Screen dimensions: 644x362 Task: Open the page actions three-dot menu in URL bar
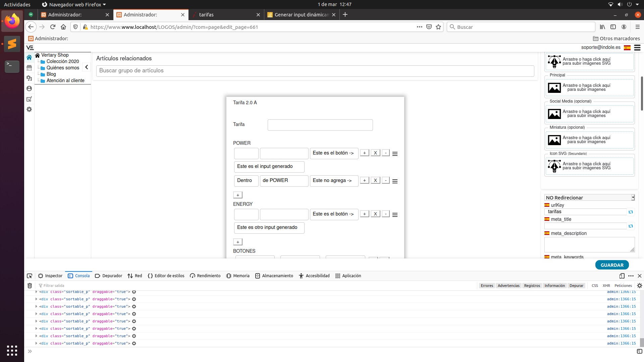pyautogui.click(x=419, y=27)
